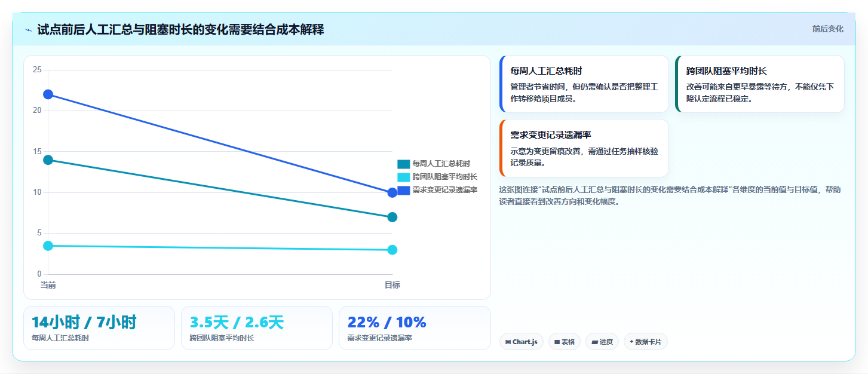Click the 3.5天 / 2.6天 stat card

pos(257,328)
